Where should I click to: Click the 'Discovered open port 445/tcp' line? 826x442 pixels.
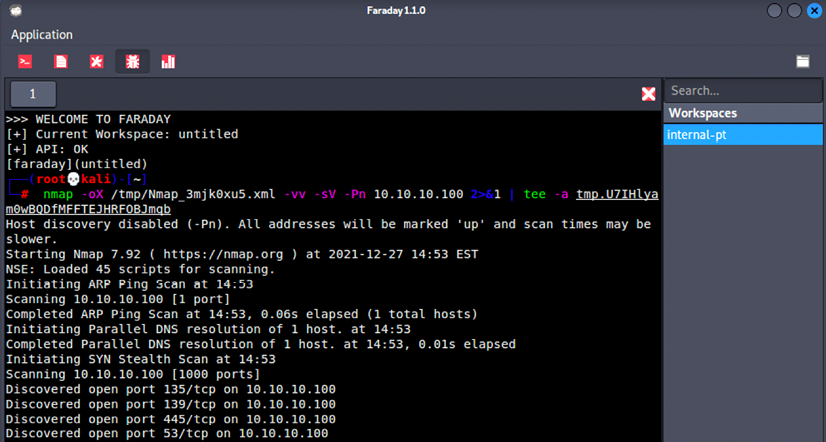[171, 419]
